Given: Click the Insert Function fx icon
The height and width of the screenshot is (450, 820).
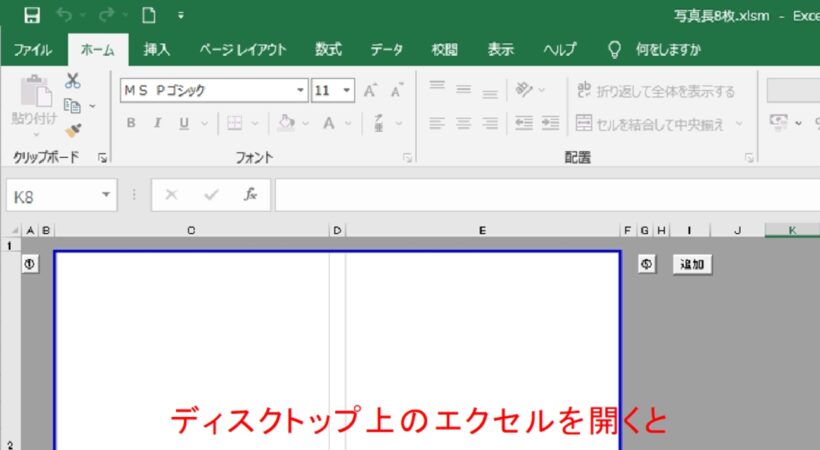Looking at the screenshot, I should pos(251,195).
